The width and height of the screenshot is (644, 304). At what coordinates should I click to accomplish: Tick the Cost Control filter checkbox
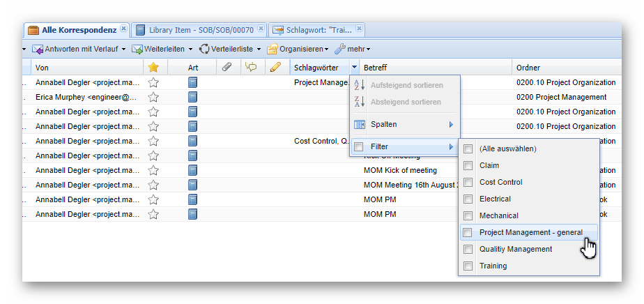click(x=468, y=182)
